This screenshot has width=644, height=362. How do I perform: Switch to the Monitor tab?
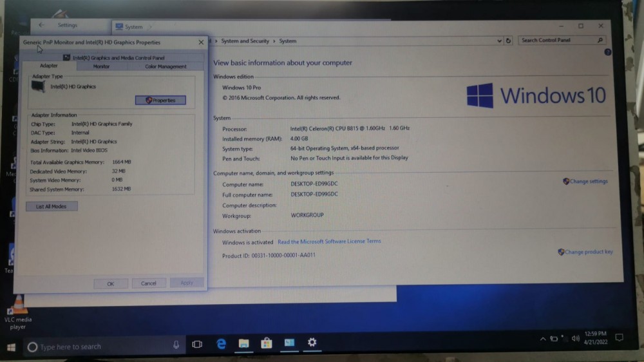(x=102, y=66)
